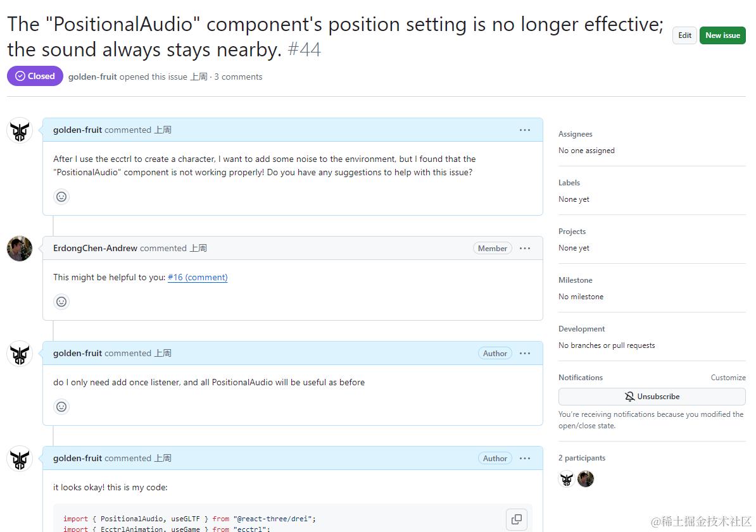Viewport: 756px width, 532px height.
Task: Open the #16 (comment) link
Action: 198,277
